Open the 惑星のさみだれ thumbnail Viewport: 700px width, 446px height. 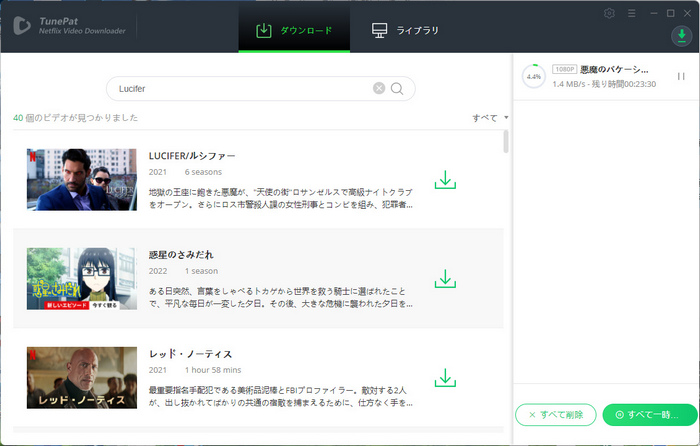[82, 279]
